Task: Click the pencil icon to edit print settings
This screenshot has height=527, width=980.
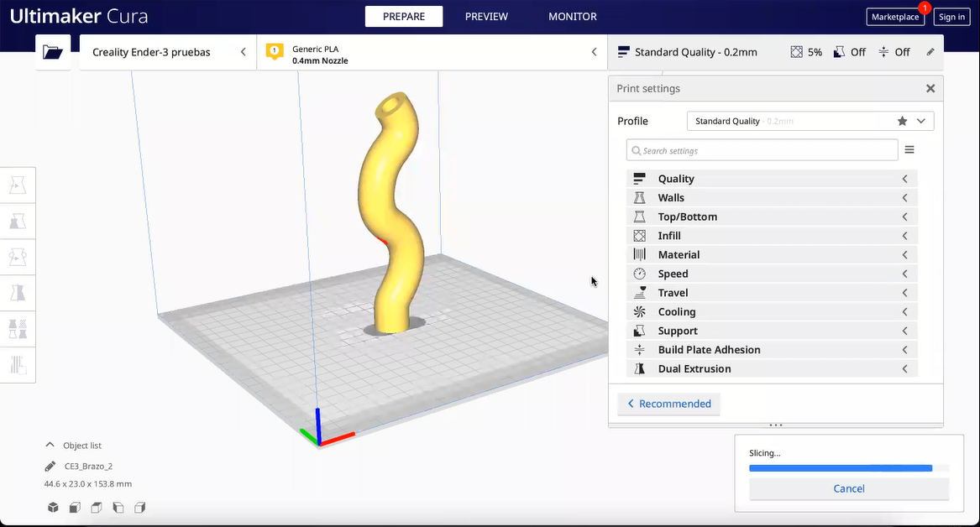Action: pos(930,51)
